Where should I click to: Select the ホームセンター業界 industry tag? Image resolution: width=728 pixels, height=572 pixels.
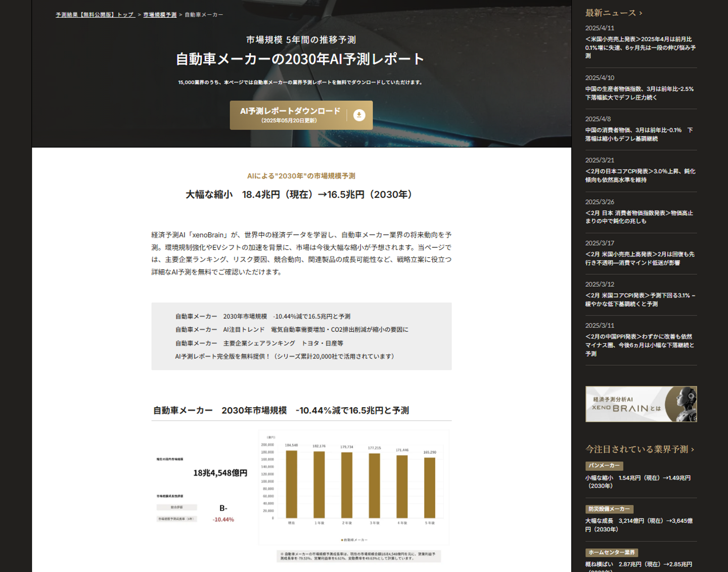pos(612,552)
